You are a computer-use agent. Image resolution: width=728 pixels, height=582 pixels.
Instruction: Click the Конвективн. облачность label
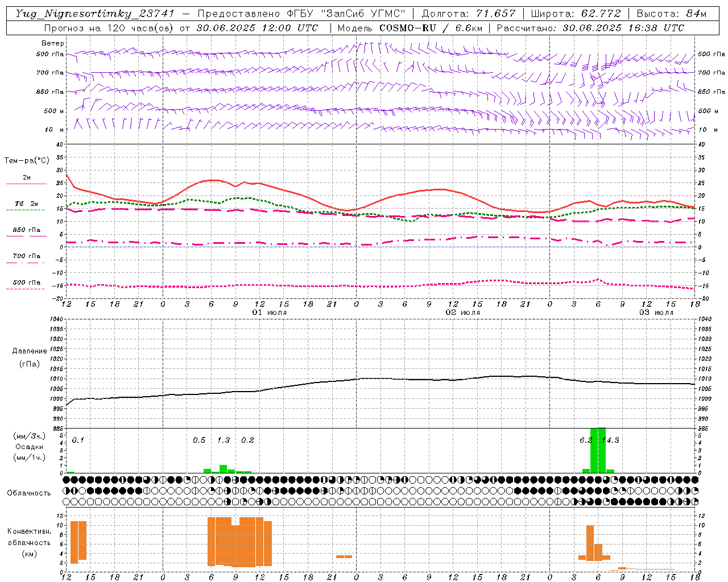pyautogui.click(x=29, y=537)
